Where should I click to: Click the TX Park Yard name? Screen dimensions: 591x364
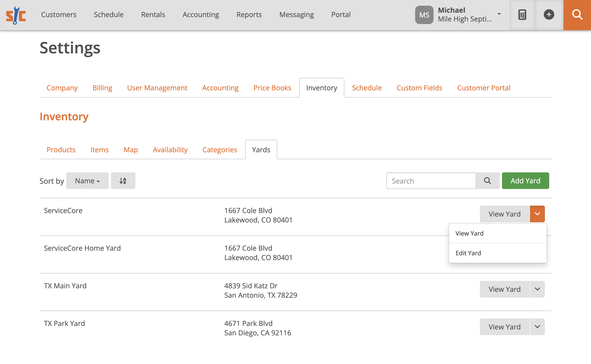[x=65, y=323]
